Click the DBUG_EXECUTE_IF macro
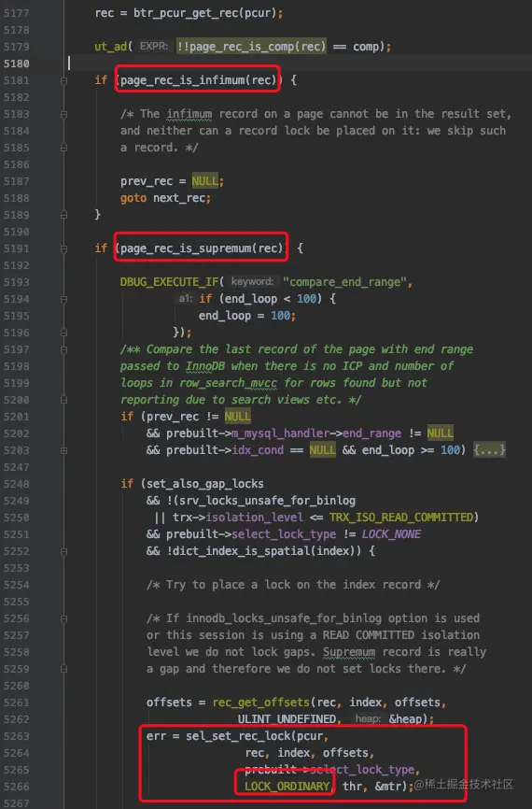The image size is (532, 809). (170, 282)
